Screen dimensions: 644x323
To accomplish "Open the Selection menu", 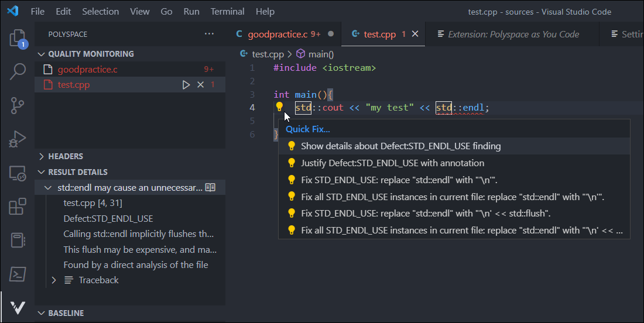I will 101,12.
